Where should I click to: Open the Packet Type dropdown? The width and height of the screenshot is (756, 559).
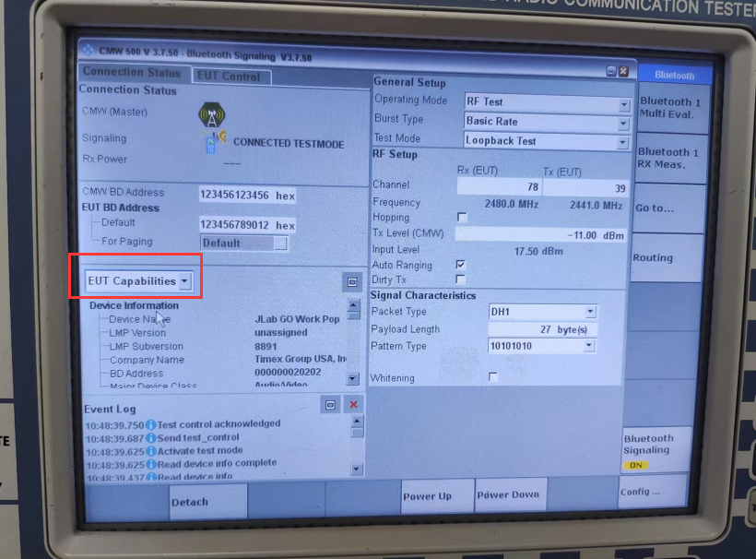coord(590,312)
